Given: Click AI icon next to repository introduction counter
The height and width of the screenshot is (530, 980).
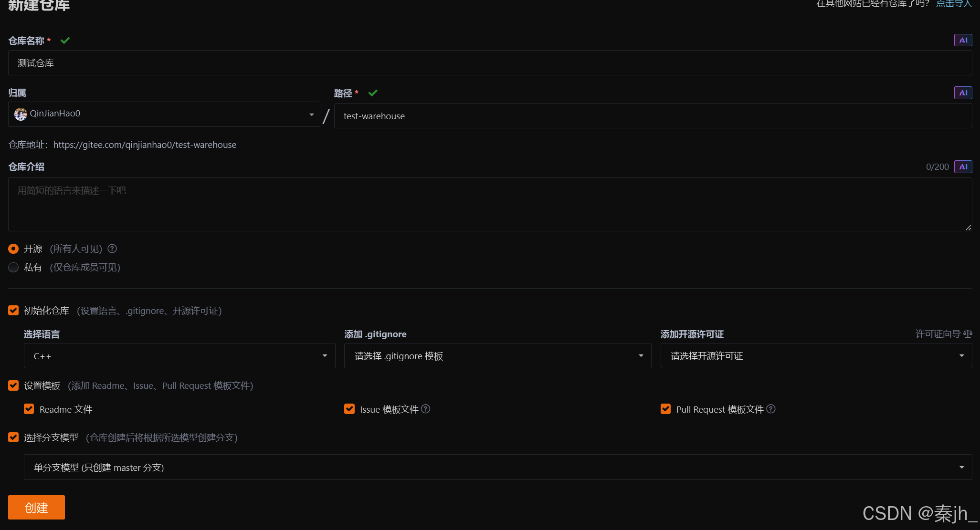Looking at the screenshot, I should coord(963,166).
